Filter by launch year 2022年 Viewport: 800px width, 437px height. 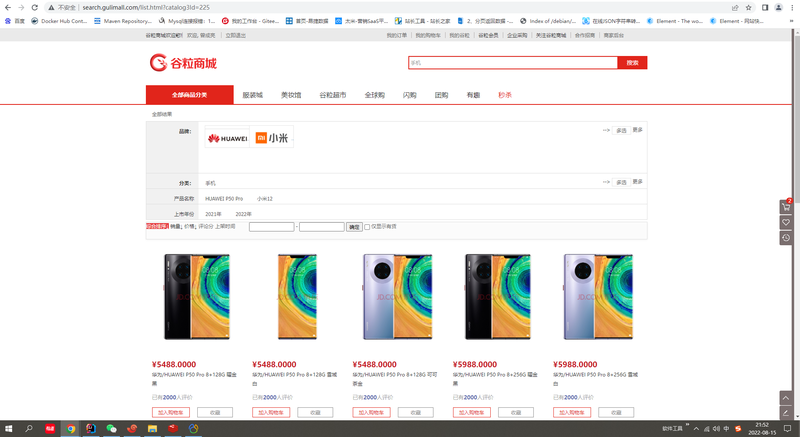[x=243, y=214]
